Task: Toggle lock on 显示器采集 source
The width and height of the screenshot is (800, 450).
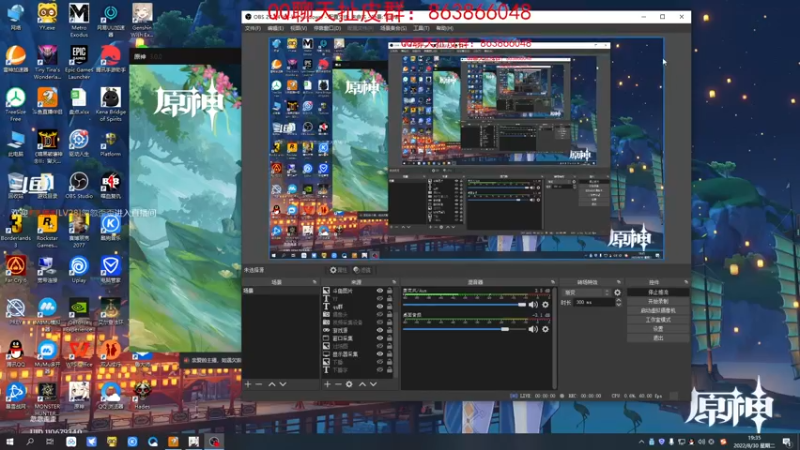Action: pyautogui.click(x=390, y=354)
